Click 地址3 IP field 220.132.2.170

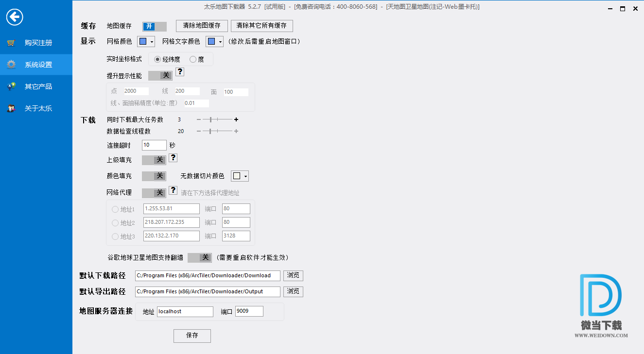[172, 236]
